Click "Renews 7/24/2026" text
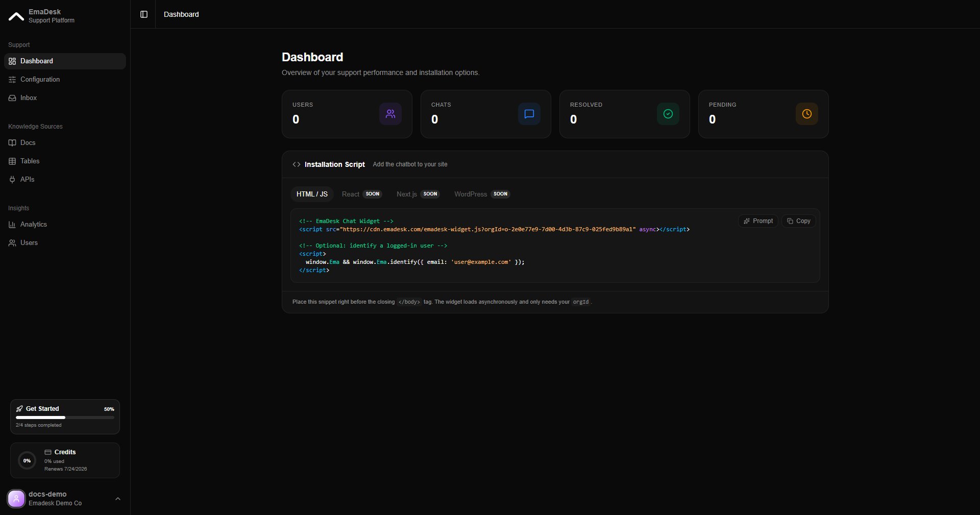This screenshot has height=515, width=980. 66,469
